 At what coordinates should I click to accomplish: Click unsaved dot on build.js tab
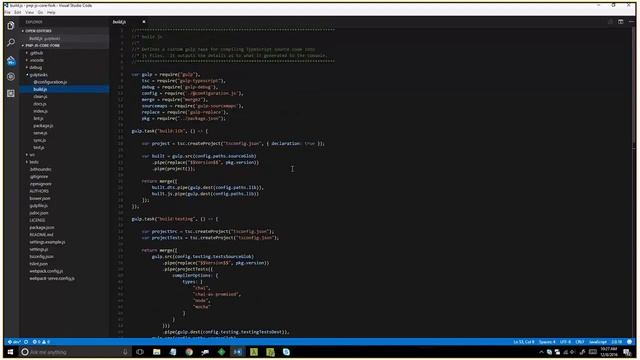[x=144, y=22]
